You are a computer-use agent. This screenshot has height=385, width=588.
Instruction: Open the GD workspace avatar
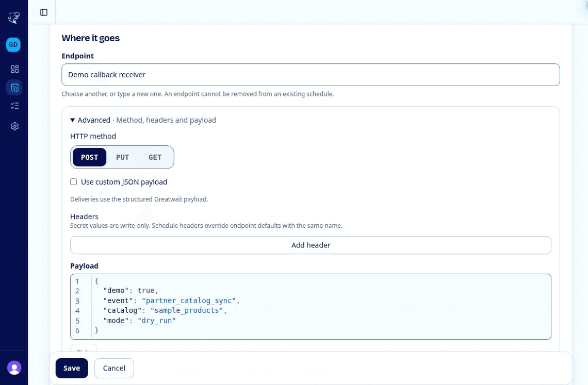pos(13,45)
